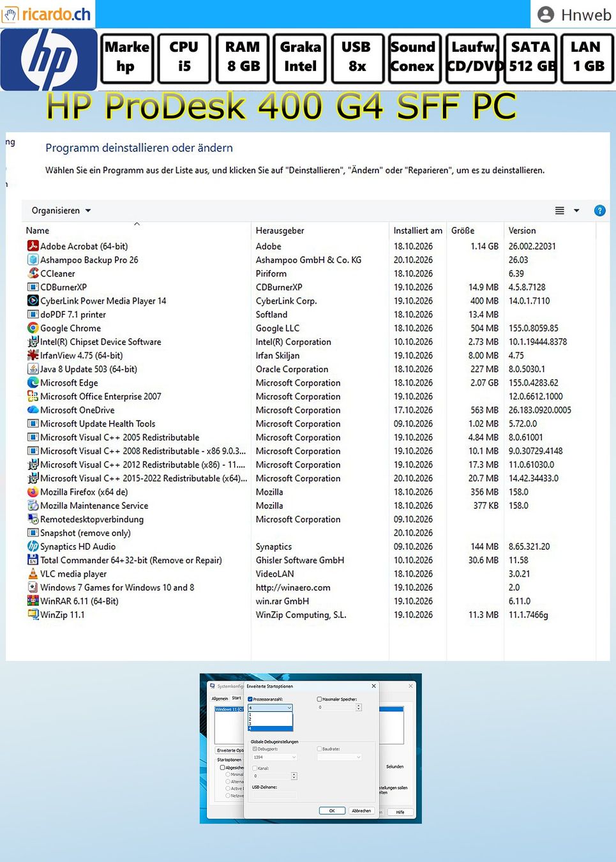Select the Windows 11 boot entry
The width and height of the screenshot is (616, 862).
click(x=229, y=709)
